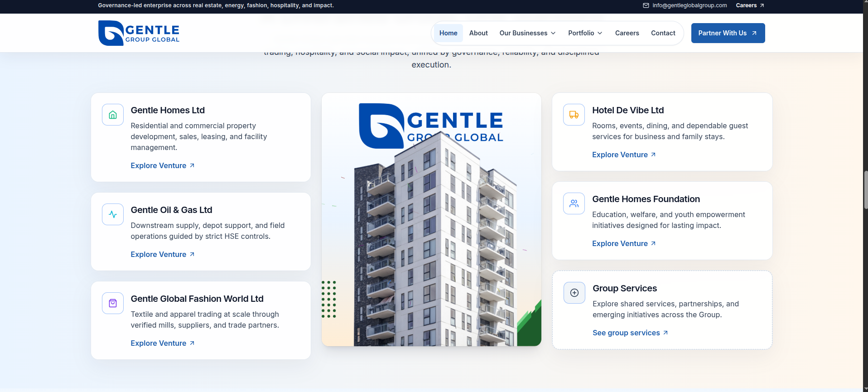Follow the See group services link
The width and height of the screenshot is (868, 392).
point(630,333)
